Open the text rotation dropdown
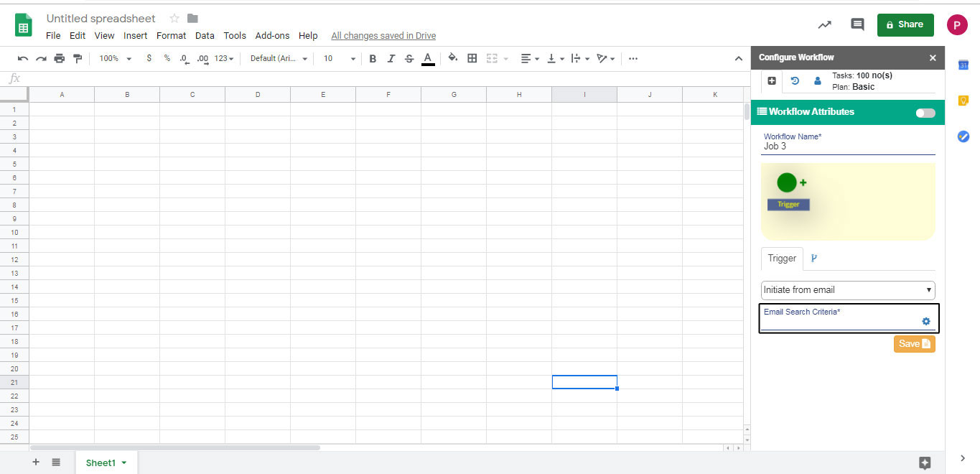Image resolution: width=980 pixels, height=474 pixels. tap(606, 58)
